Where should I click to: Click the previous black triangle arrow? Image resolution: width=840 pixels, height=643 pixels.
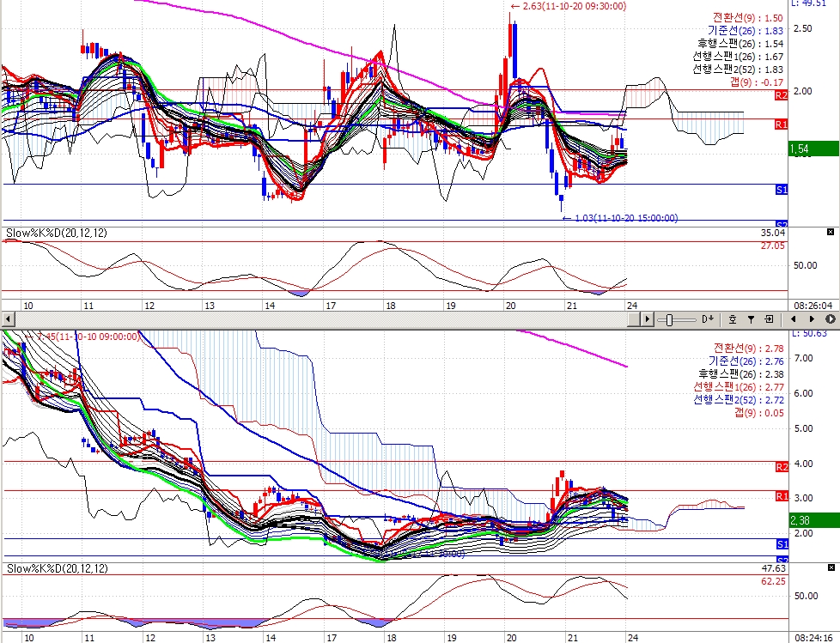point(794,319)
